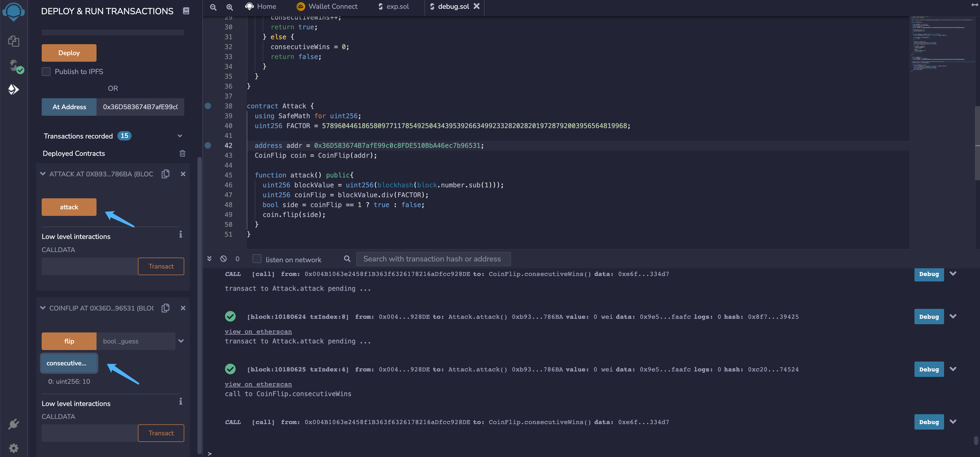Switch to the exp.sol tab
Screen dimensions: 980x457
394,7
